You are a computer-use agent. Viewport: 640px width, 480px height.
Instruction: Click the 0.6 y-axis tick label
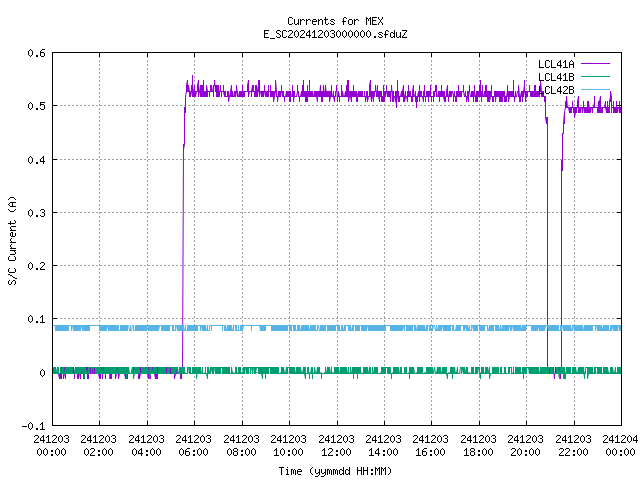36,53
